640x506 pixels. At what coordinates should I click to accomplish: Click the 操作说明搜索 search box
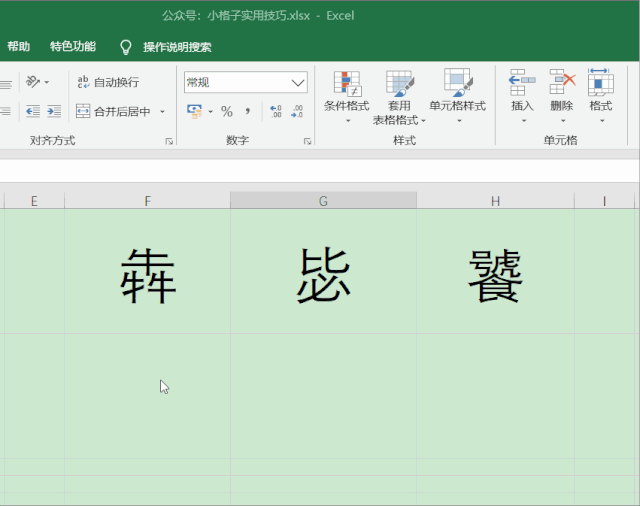[x=177, y=47]
